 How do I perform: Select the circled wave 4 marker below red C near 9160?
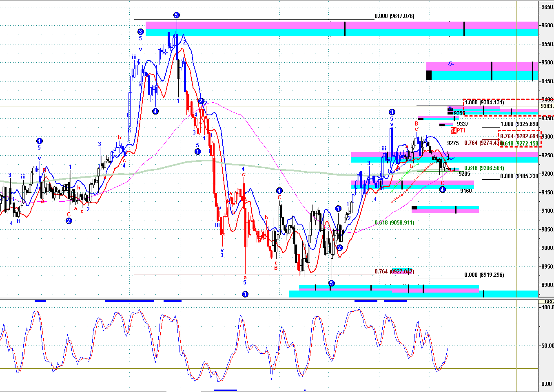(442, 189)
